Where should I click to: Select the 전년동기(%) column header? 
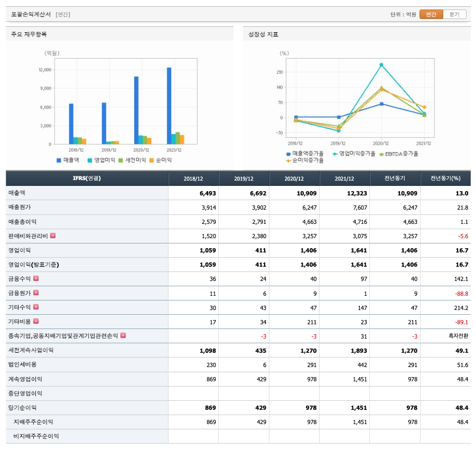click(x=446, y=178)
